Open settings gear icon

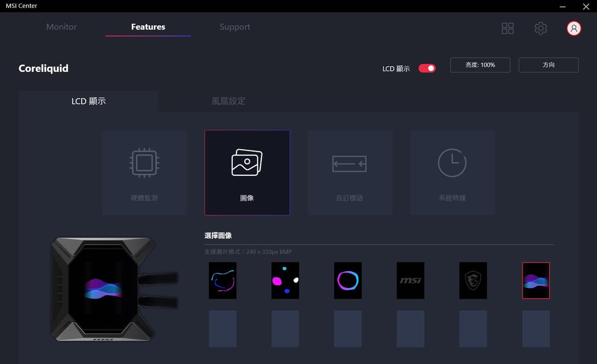541,28
